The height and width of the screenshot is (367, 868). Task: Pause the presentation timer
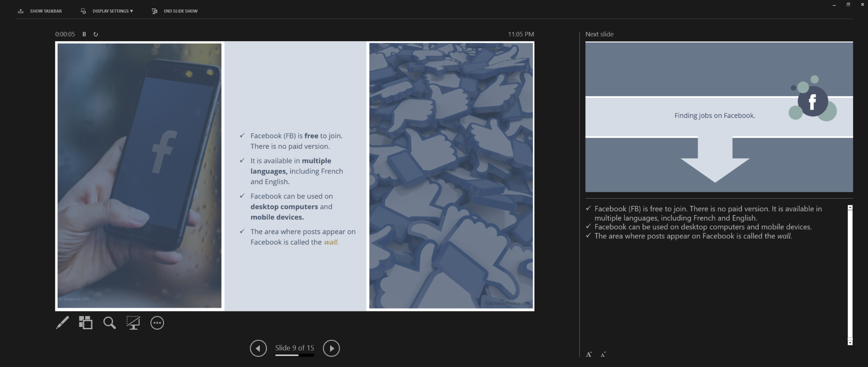coord(84,34)
